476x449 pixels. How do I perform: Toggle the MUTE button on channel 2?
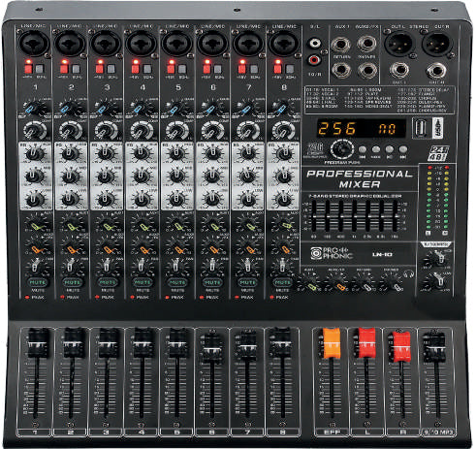pyautogui.click(x=73, y=282)
